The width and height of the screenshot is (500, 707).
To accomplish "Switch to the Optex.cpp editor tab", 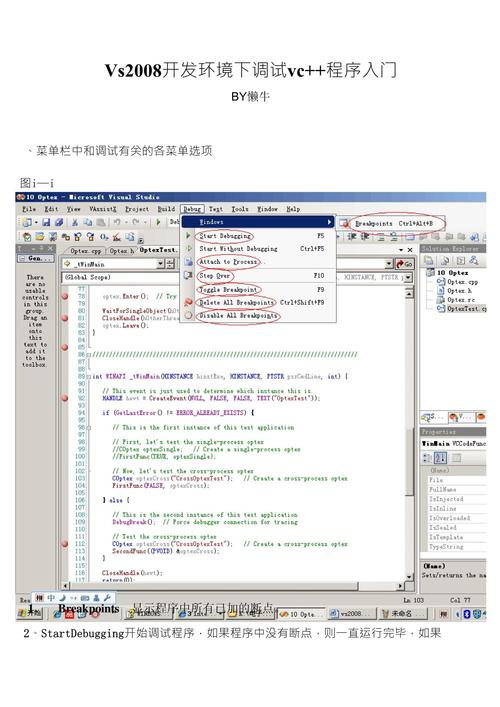I will coord(86,250).
